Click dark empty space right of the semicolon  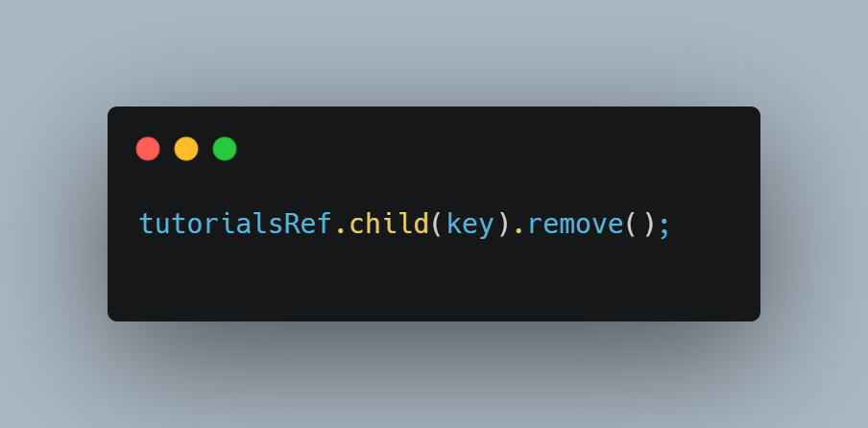714,224
